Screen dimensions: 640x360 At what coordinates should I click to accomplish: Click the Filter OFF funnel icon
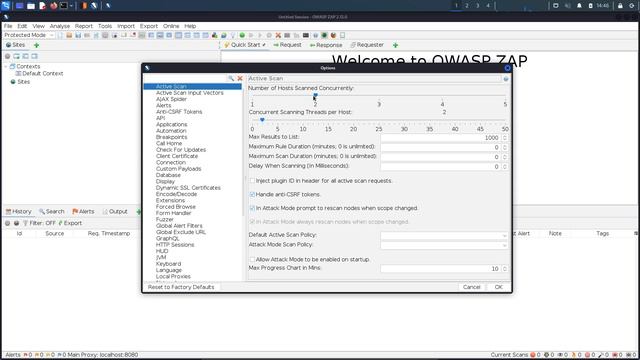(x=25, y=223)
